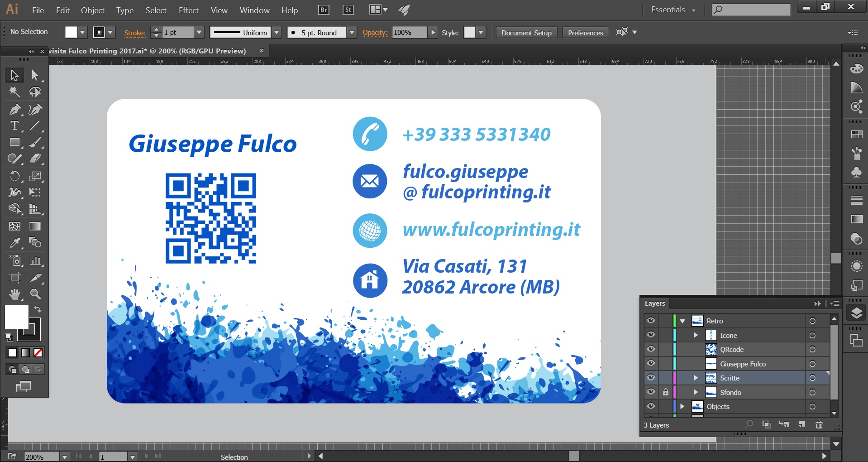Open the Uniform stroke profile dropdown
868x462 pixels.
277,32
